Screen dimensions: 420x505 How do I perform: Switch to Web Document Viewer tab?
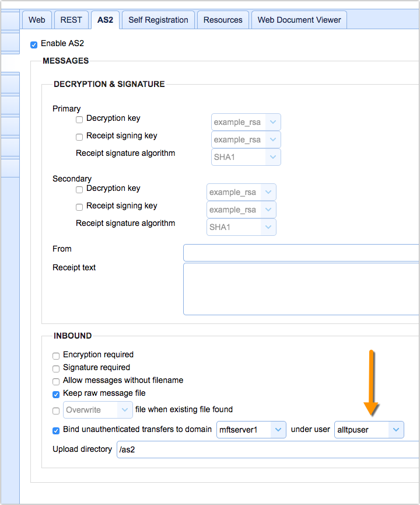point(299,20)
